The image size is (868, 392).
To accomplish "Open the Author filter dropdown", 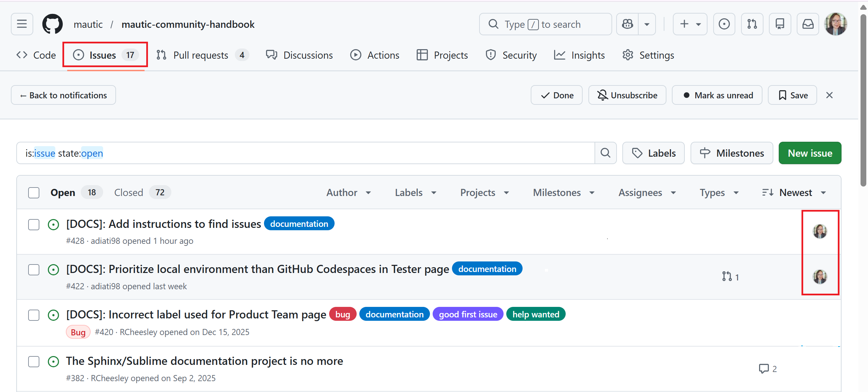I will tap(349, 192).
